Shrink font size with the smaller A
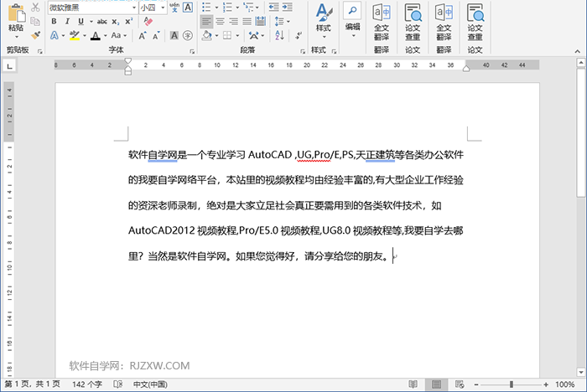The height and width of the screenshot is (392, 587). [157, 35]
